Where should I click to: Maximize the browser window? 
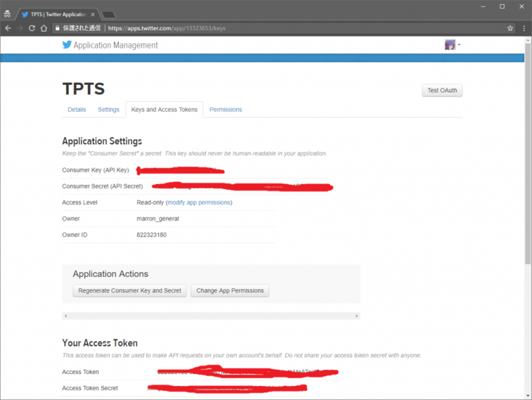(x=502, y=7)
